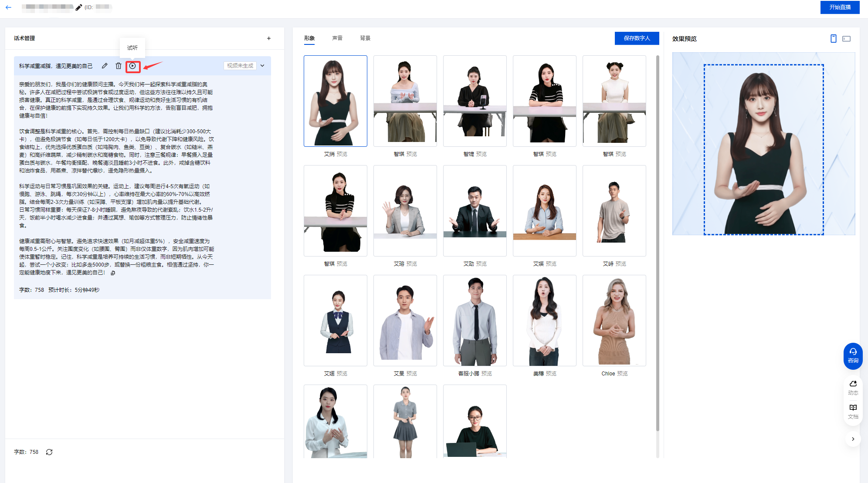Add new script with plus icon
868x483 pixels.
click(x=269, y=38)
